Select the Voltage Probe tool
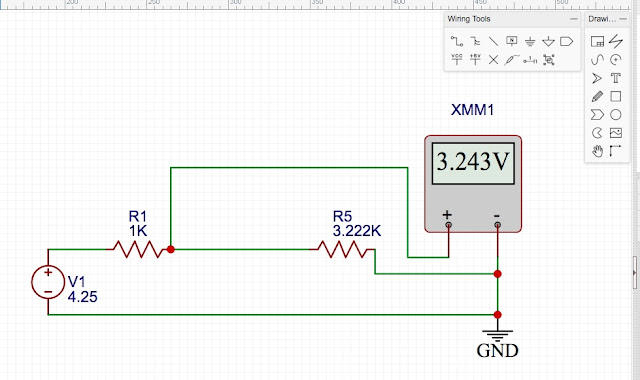 511,60
